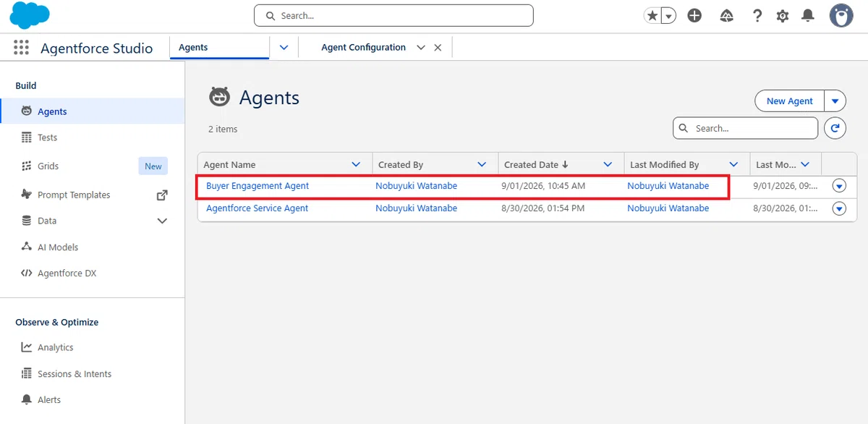Open the Notifications bell icon

(x=808, y=16)
